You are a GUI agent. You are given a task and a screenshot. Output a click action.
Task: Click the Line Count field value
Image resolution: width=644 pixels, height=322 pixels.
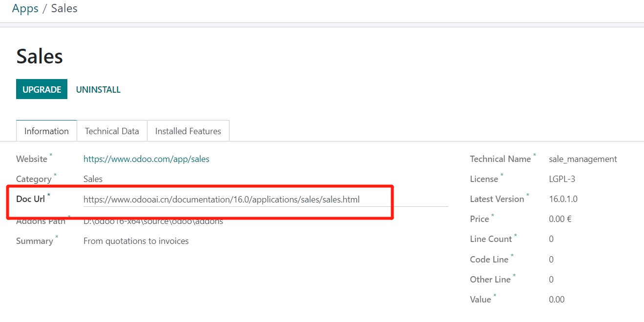[551, 239]
